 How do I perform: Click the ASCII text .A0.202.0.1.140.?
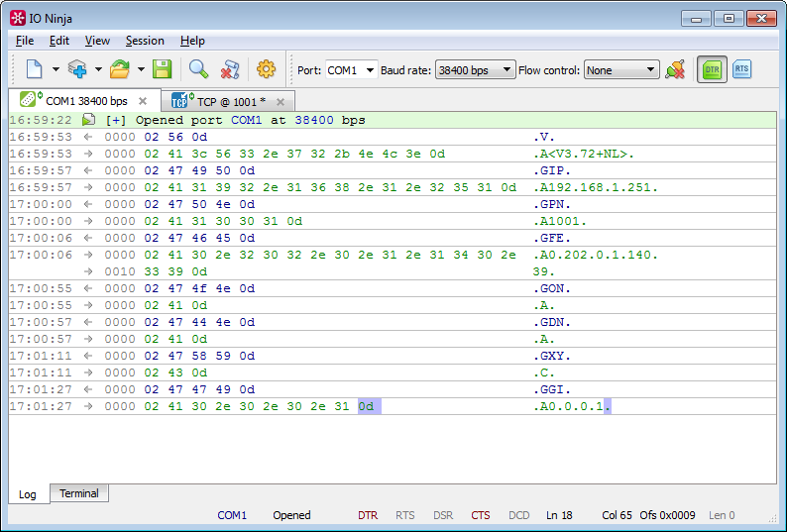tap(596, 255)
